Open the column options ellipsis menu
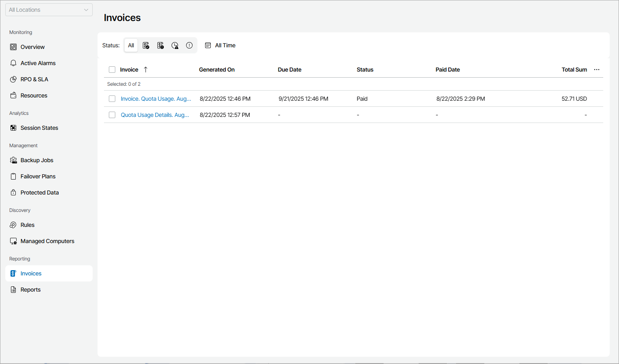Viewport: 619px width, 364px height. [597, 70]
